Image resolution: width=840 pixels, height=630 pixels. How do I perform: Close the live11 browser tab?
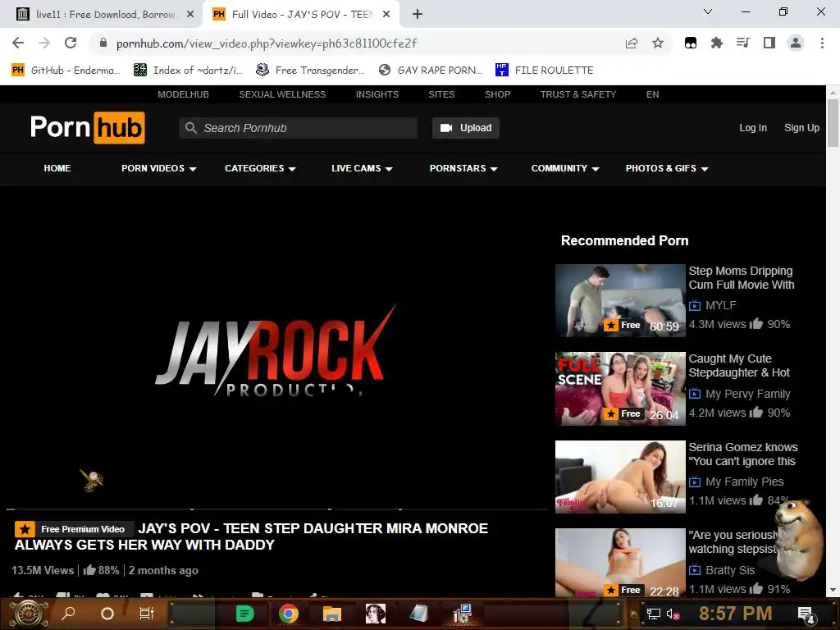pyautogui.click(x=190, y=15)
